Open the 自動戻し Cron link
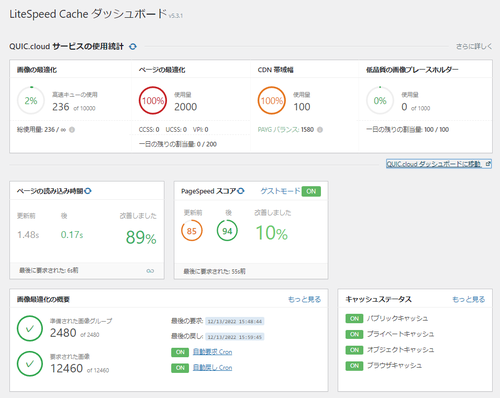Image resolution: width=500 pixels, height=398 pixels. pyautogui.click(x=212, y=368)
